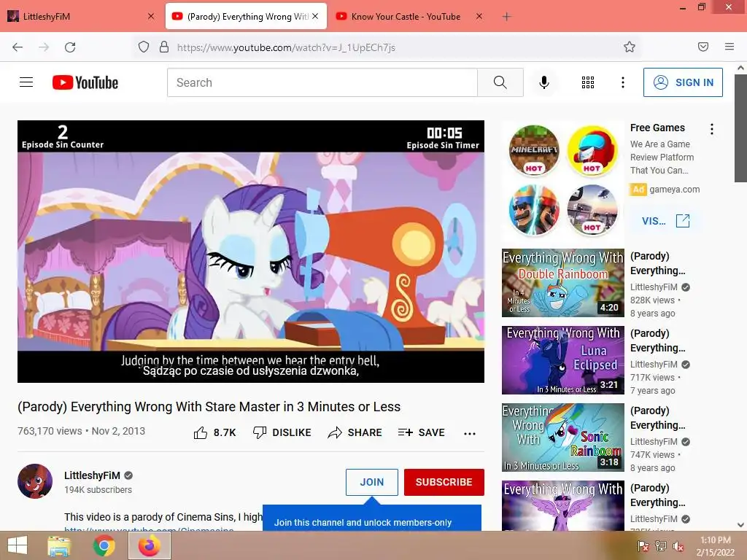Open the YouTube apps grid
The image size is (747, 560).
pos(588,82)
